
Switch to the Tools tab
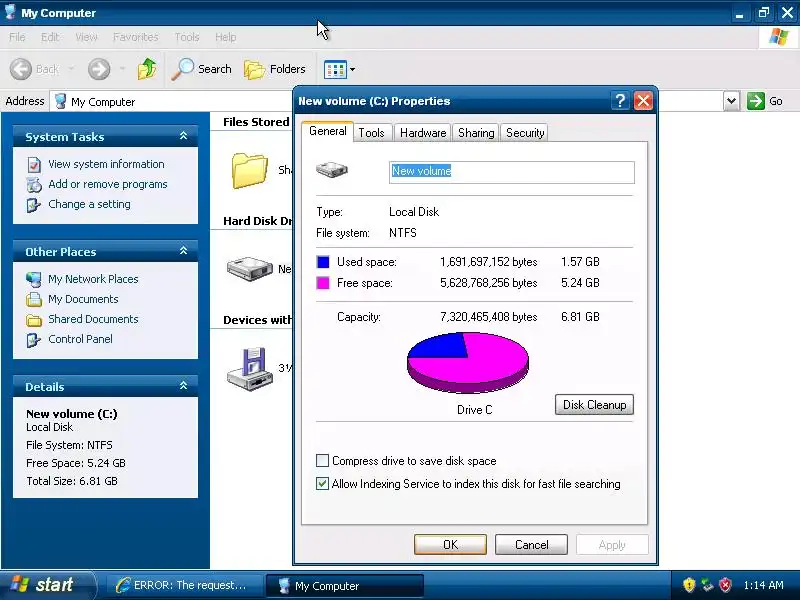click(x=371, y=133)
